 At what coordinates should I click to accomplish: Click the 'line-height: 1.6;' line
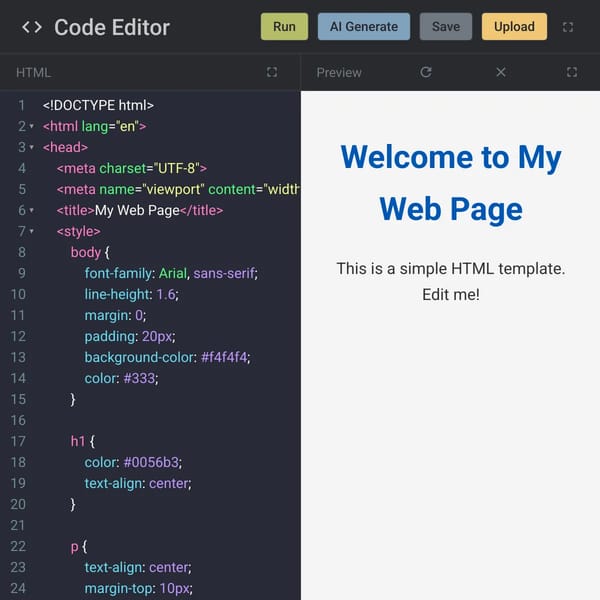pyautogui.click(x=131, y=294)
